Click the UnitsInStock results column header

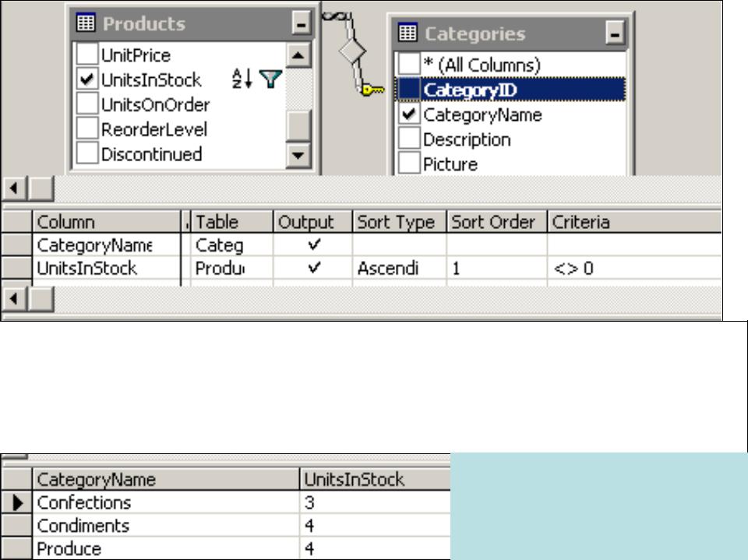[x=375, y=479]
